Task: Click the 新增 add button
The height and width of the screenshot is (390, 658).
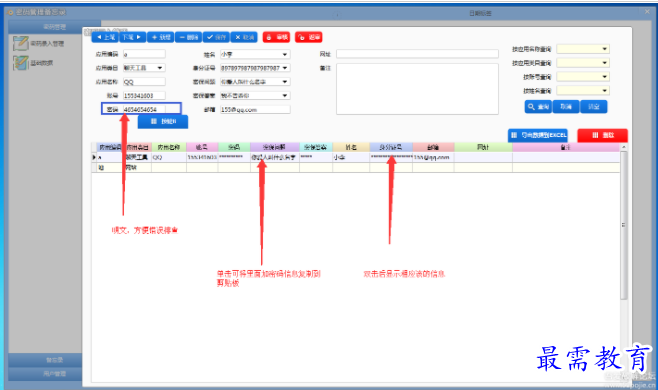Action: tap(161, 37)
